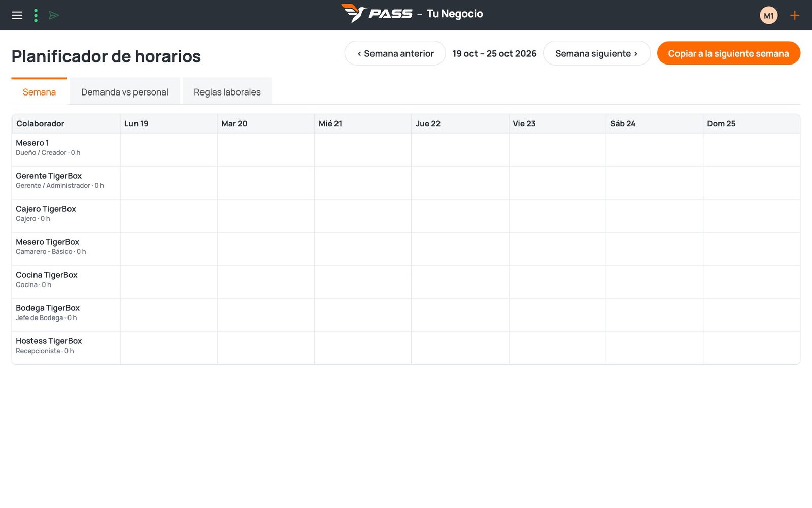Select Hostess TigerBox's Dom 25 cell
The width and height of the screenshot is (812, 508).
752,347
